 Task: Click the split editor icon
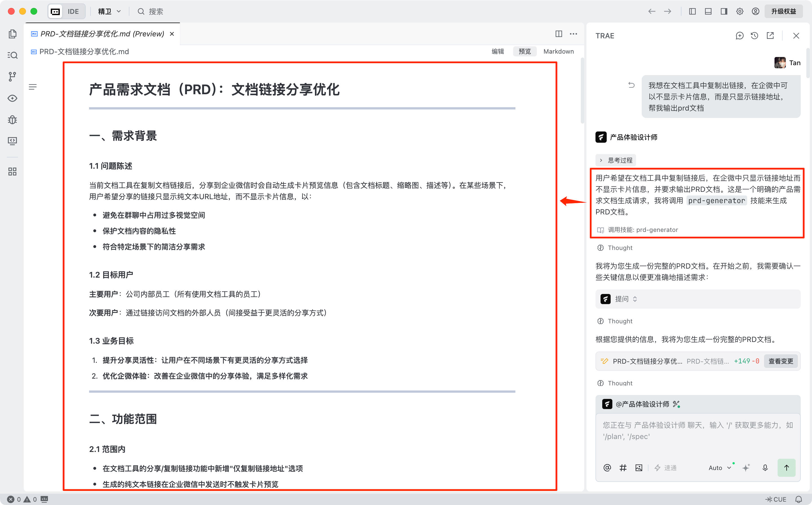click(559, 34)
